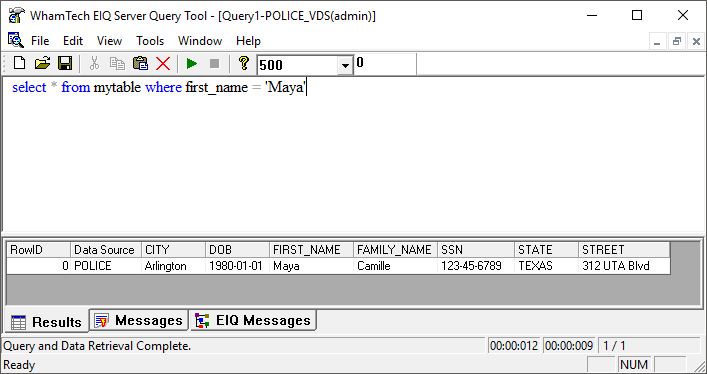
Task: Switch to the EIQ Messages tab
Action: coord(253,320)
